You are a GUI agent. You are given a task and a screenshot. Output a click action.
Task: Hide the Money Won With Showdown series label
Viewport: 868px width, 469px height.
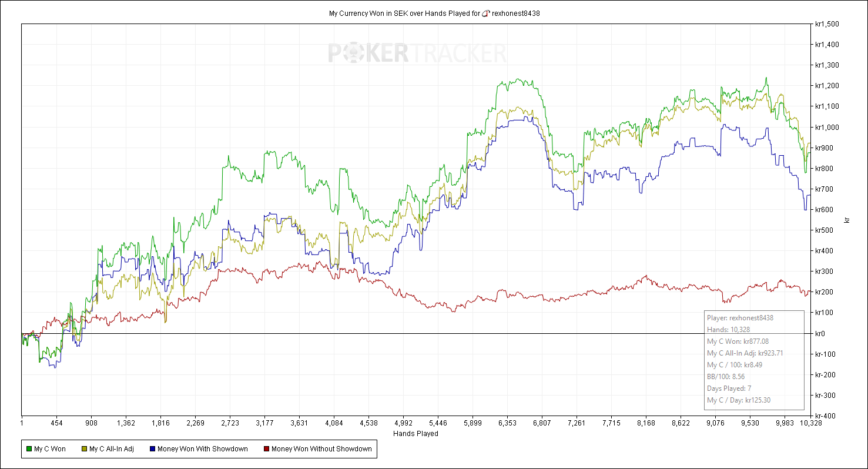(x=203, y=449)
